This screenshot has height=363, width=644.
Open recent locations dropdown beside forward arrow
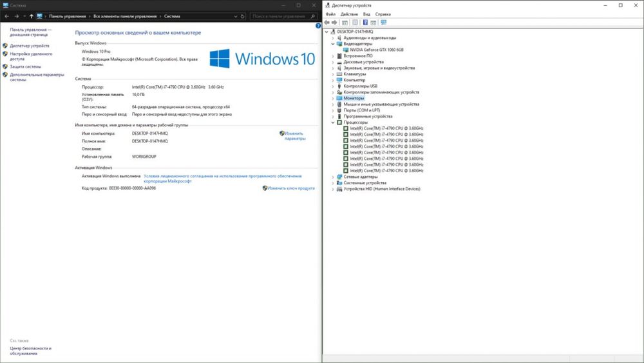tap(24, 17)
